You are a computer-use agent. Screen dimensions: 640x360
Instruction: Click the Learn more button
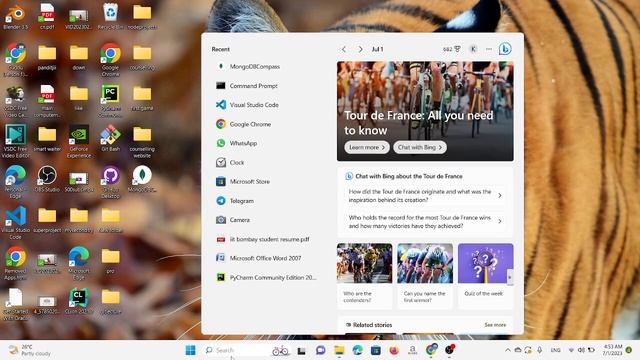(367, 147)
